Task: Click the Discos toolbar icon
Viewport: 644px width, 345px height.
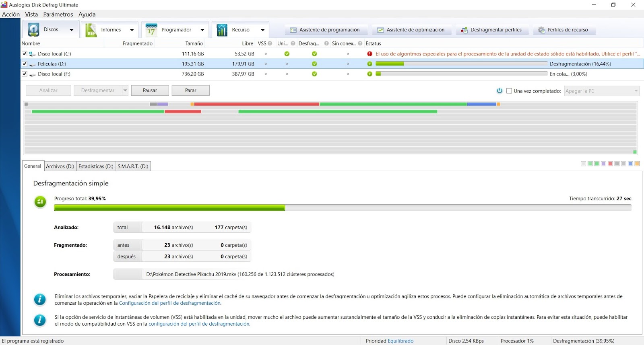Action: pos(34,30)
